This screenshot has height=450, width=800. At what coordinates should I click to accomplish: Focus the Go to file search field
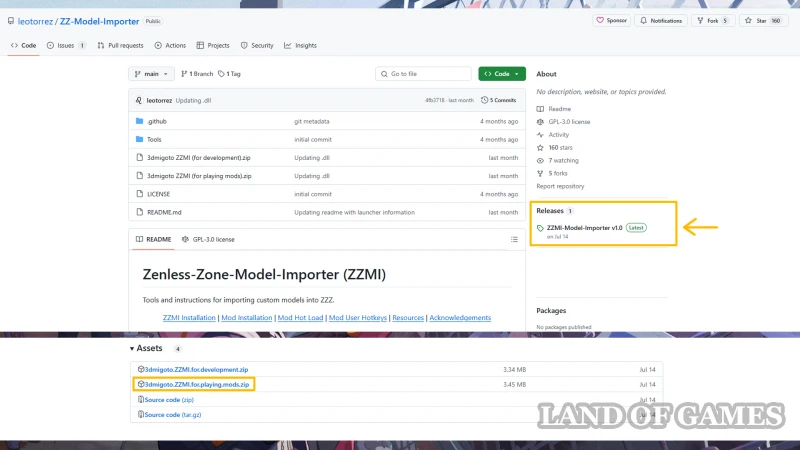pos(423,74)
